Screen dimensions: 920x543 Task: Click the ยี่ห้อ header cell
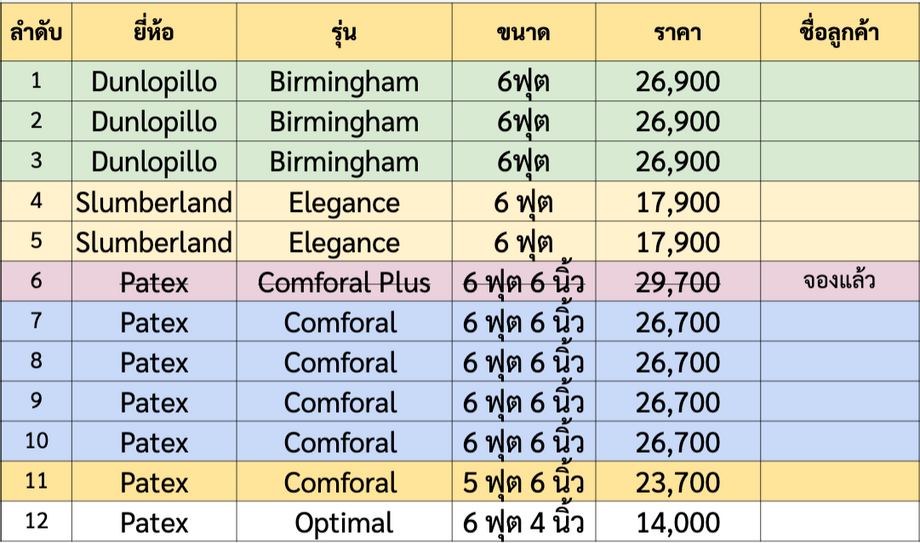tap(154, 32)
